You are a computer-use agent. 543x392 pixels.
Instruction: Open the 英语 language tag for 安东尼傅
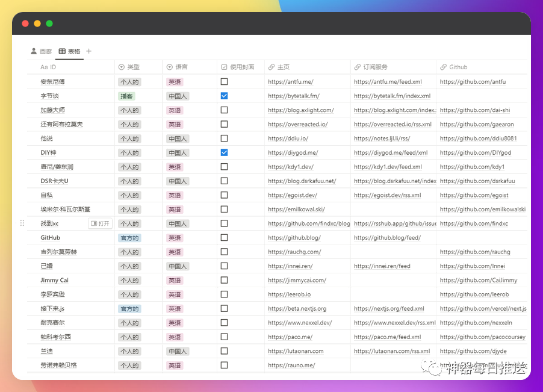click(175, 82)
